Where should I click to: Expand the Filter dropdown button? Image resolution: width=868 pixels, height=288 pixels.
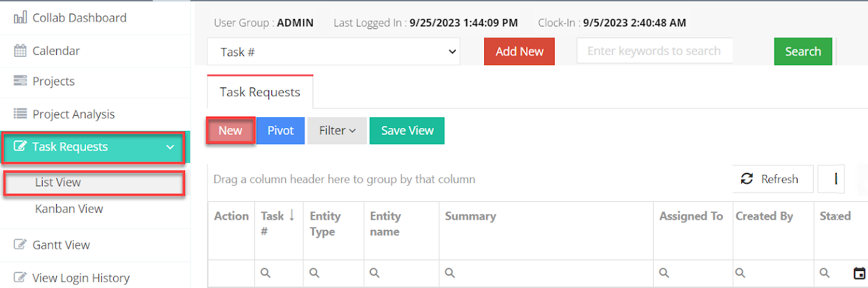337,131
